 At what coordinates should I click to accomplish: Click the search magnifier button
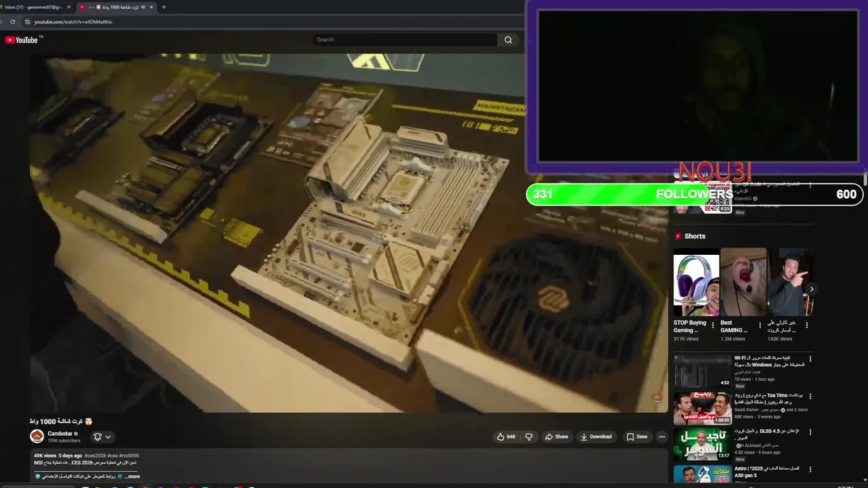[508, 40]
